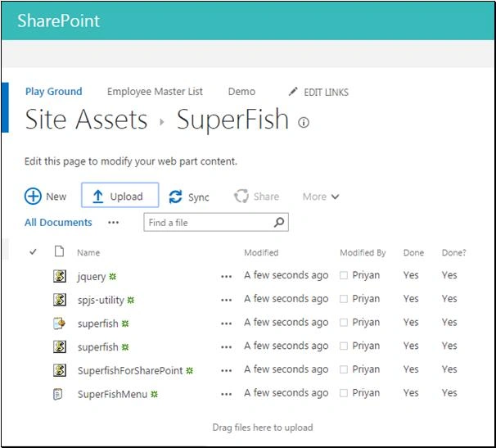Click the EDIT LINKS pencil icon
The image size is (496, 448).
[293, 92]
